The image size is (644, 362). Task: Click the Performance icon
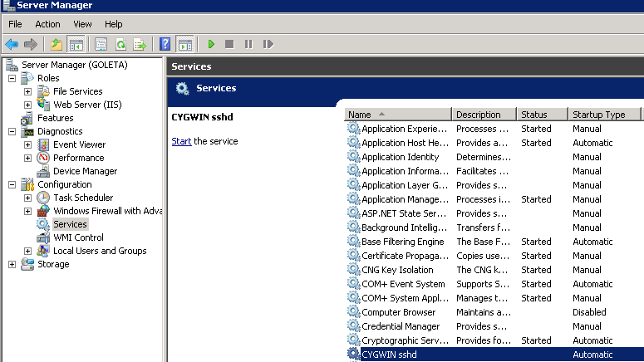(x=43, y=158)
